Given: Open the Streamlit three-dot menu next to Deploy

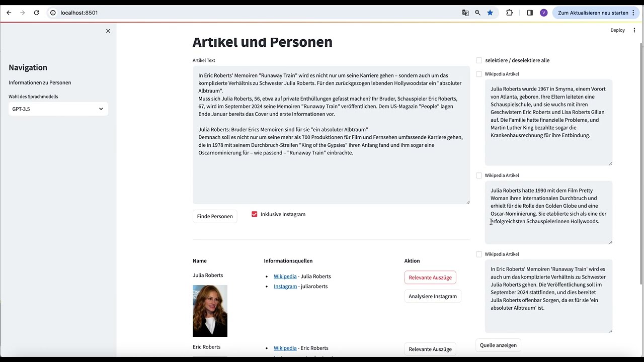Looking at the screenshot, I should tap(634, 30).
